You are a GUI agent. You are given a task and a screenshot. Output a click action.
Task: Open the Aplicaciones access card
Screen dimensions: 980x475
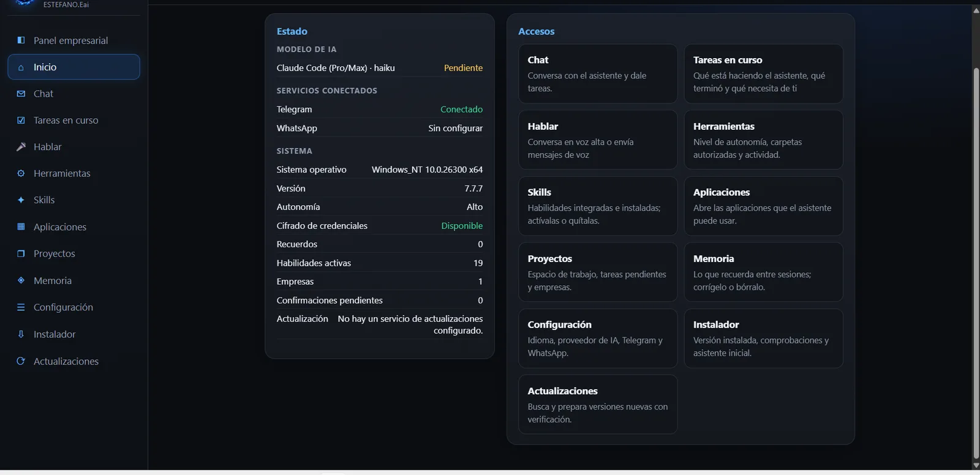pyautogui.click(x=763, y=206)
